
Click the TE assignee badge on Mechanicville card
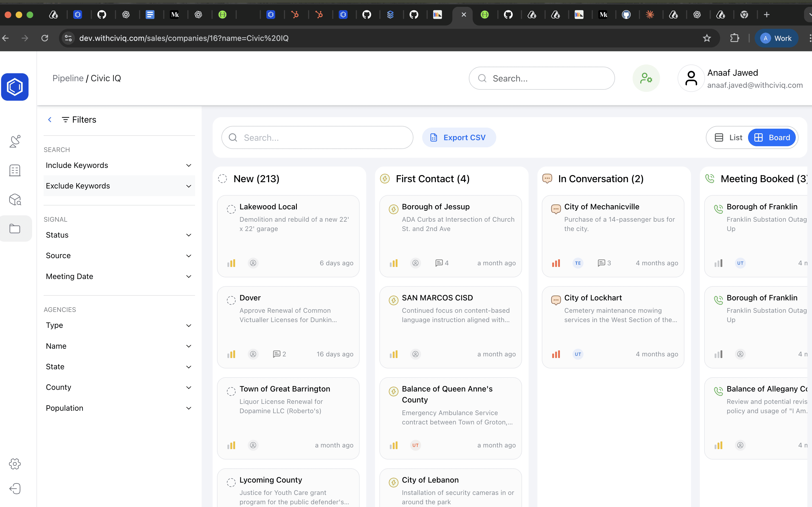578,263
